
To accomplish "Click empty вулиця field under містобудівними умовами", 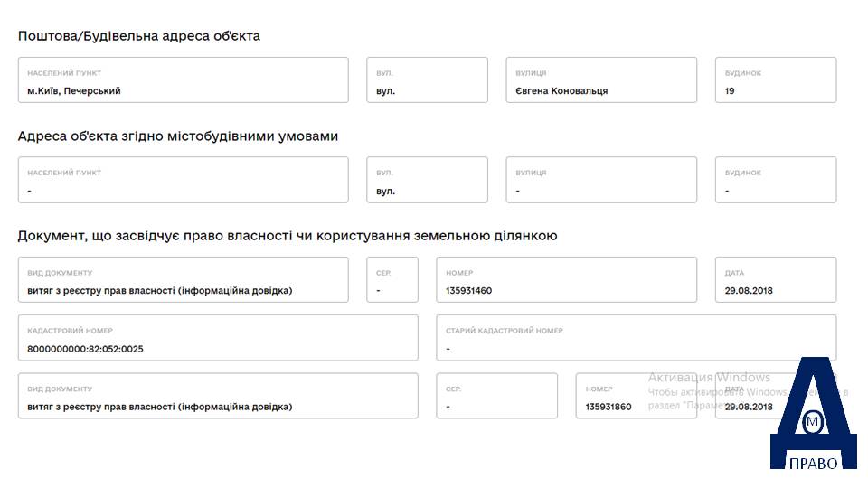I will 602,180.
